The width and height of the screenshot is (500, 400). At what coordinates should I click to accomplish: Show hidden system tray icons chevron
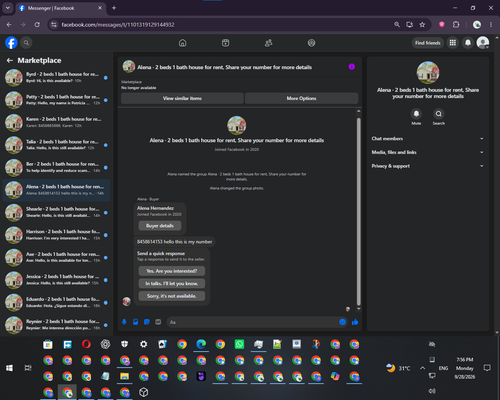422,368
